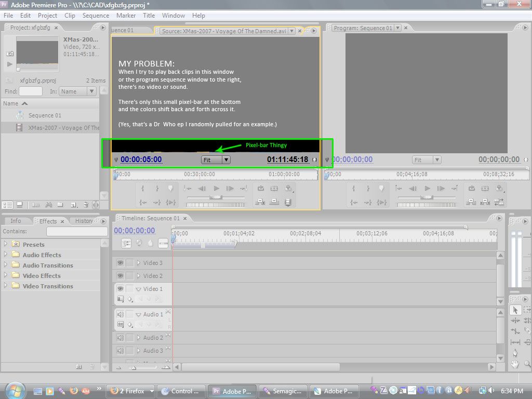Viewport: 532px width, 399px height.
Task: Click Program monitor jog wheel
Action: [x=427, y=205]
